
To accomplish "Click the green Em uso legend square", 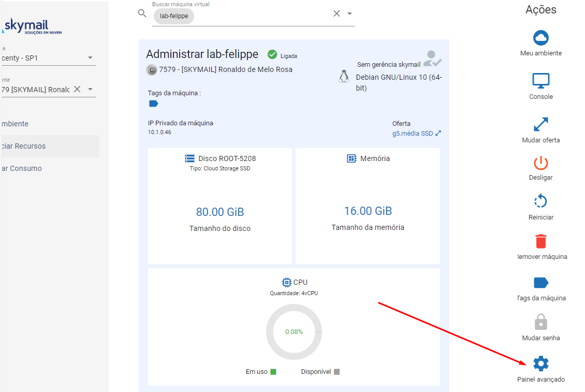I will [x=273, y=372].
